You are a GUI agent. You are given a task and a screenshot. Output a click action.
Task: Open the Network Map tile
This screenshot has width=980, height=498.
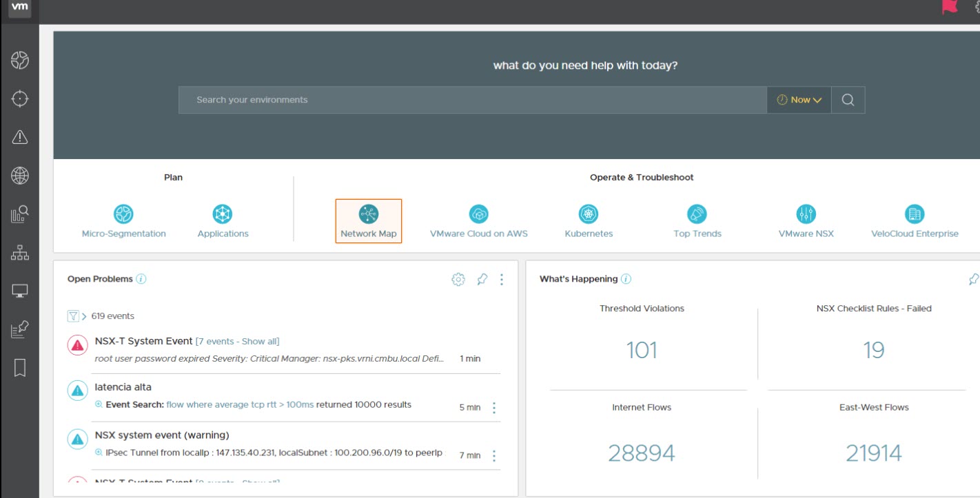pos(368,221)
